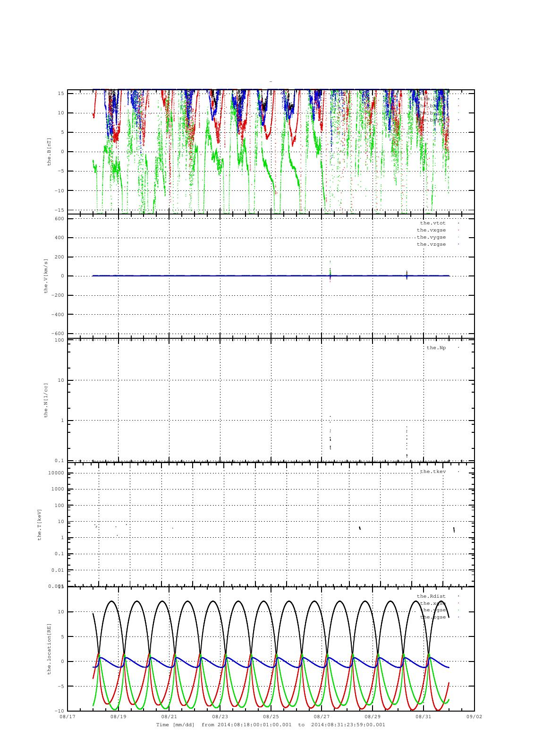The image size is (534, 756).
Task: Select the the.V[km/s] axis title
Action: coord(46,276)
